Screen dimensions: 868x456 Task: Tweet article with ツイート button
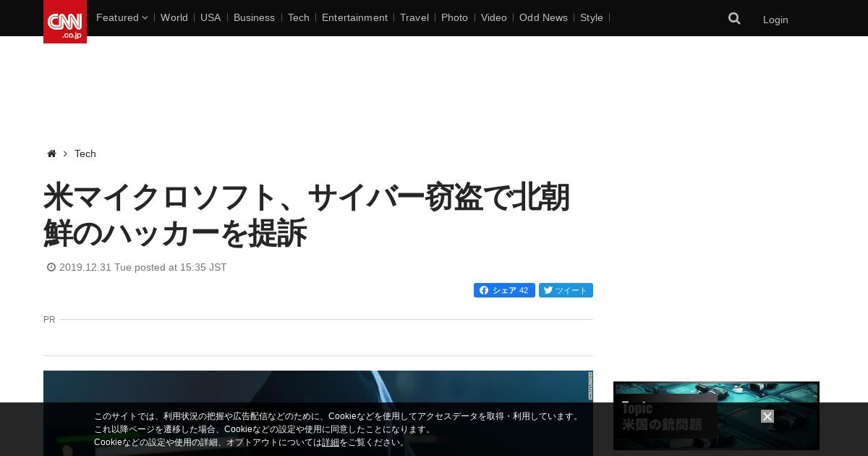[566, 290]
